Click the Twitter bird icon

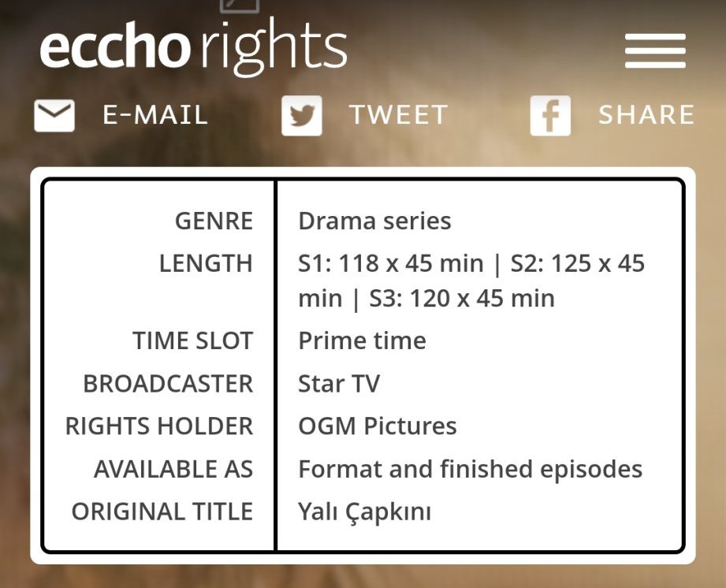click(301, 116)
